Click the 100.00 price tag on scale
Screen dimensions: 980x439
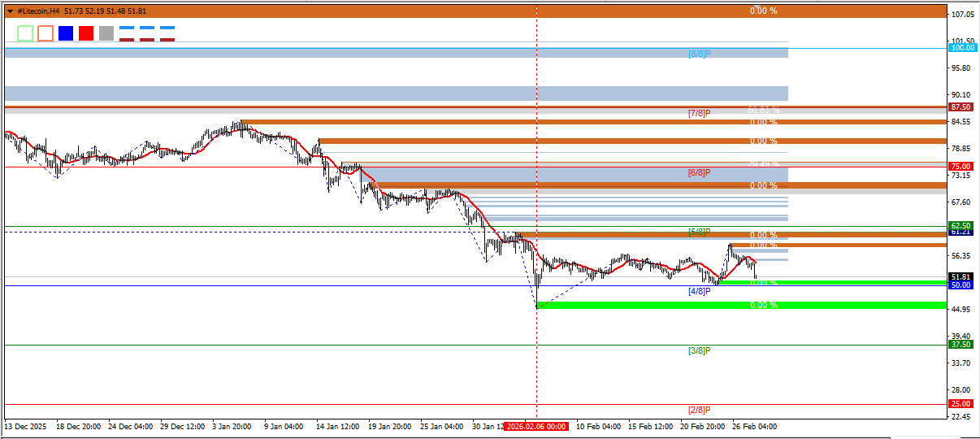961,48
